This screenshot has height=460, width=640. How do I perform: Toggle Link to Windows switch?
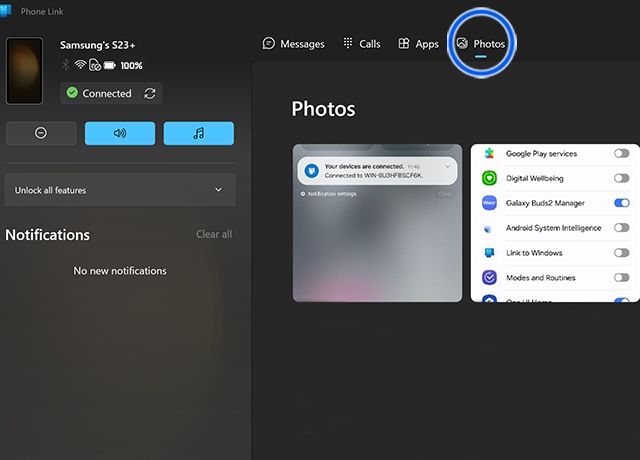[x=622, y=253]
